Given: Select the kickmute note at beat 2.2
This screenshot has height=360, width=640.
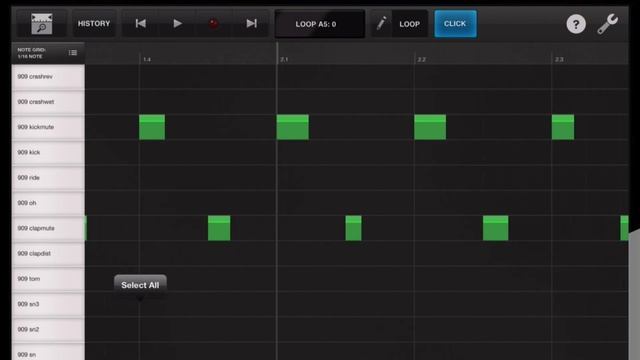Looking at the screenshot, I should click(x=430, y=127).
